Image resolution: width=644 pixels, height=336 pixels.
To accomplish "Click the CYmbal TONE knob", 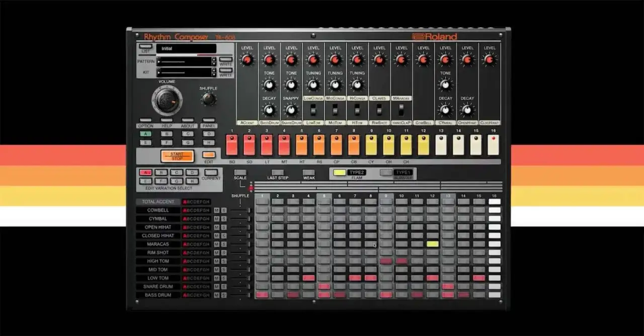I will 445,85.
